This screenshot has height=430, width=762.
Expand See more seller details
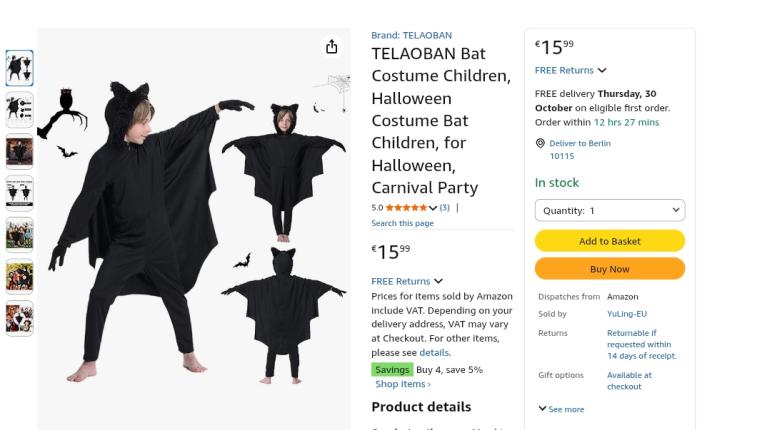(561, 409)
